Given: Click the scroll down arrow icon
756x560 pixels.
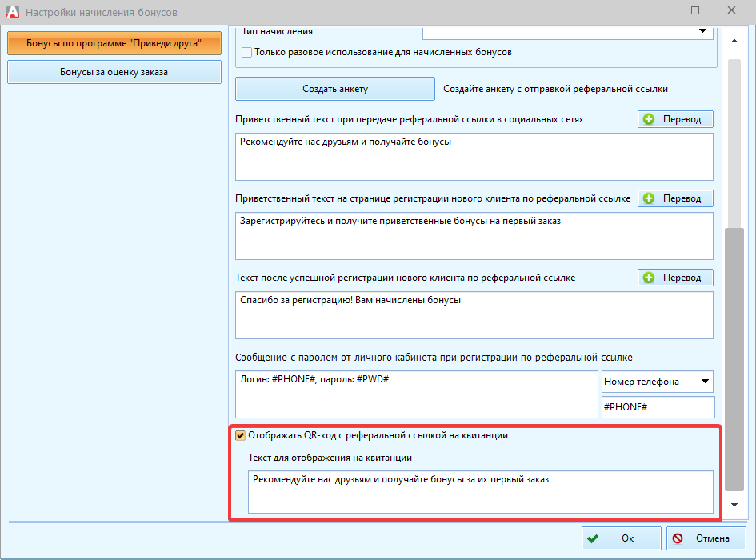Looking at the screenshot, I should tap(734, 505).
